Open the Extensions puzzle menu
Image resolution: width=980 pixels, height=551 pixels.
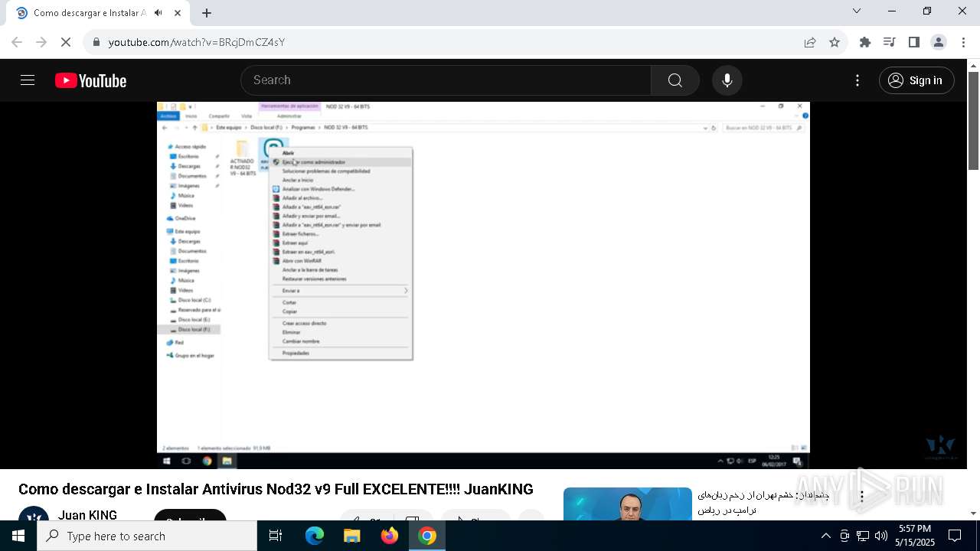[865, 42]
